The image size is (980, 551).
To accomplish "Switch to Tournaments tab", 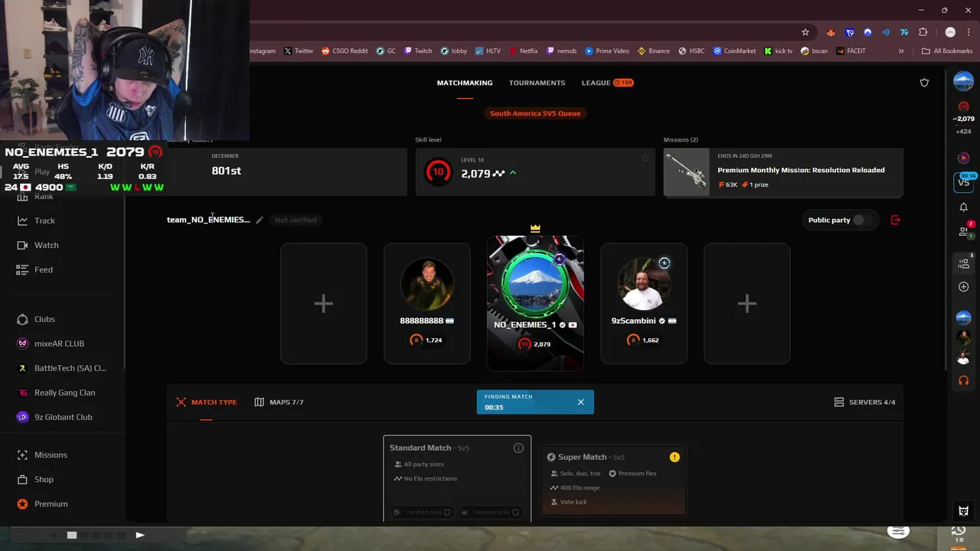I will point(537,83).
